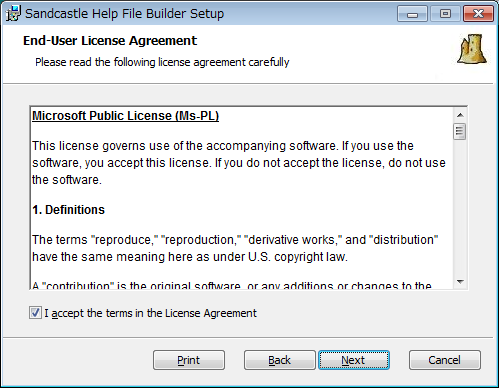Maximize the Setup window
Screen dimensions: 499x388
pos(445,14)
